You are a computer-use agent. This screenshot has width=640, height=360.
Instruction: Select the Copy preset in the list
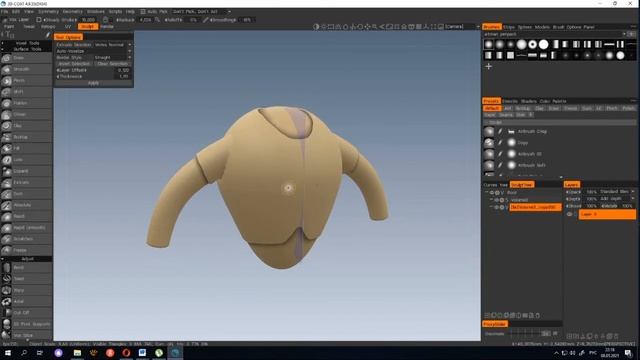click(523, 143)
